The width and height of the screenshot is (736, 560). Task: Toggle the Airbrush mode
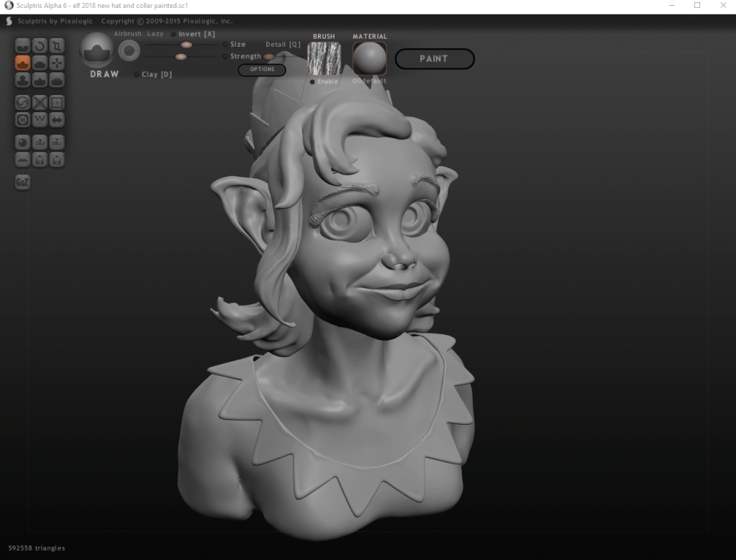click(x=127, y=34)
